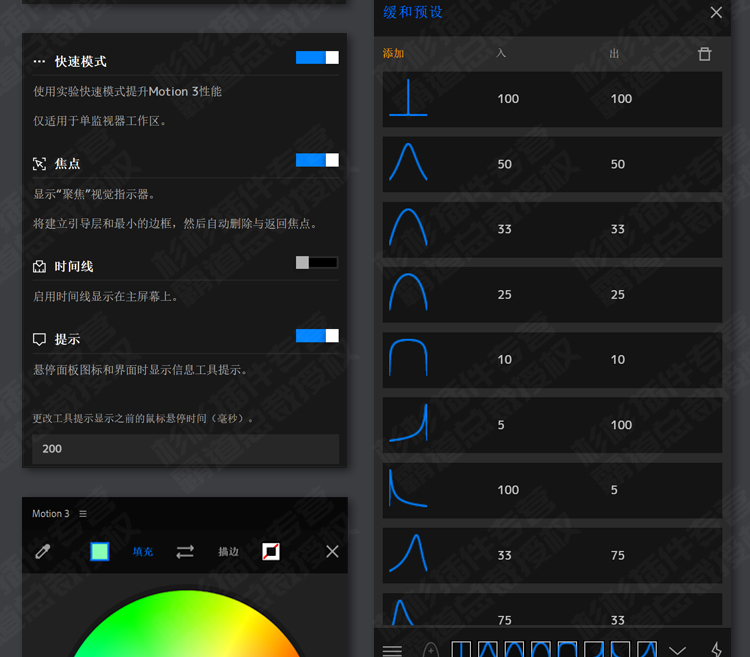Select the 33 / 75 easing curve thumbnail

408,554
